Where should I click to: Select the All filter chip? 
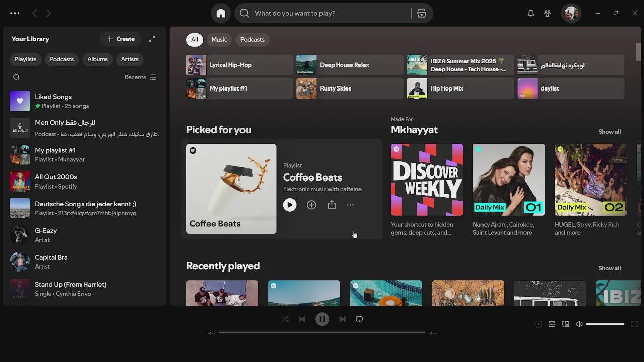[x=195, y=40]
